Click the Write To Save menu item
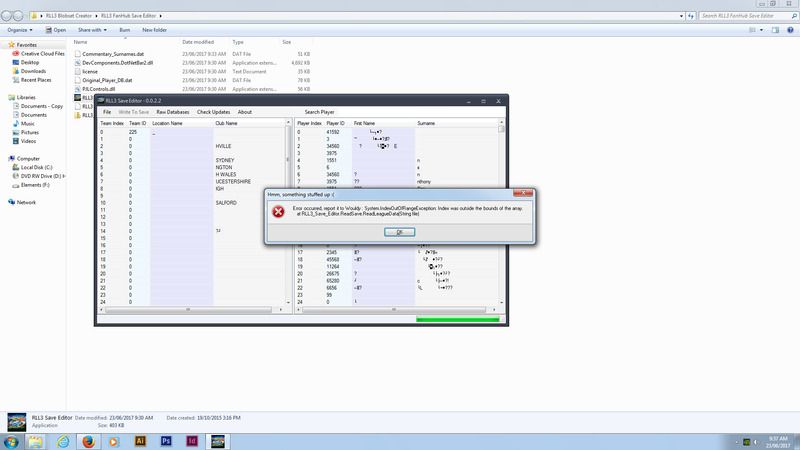Viewport: 800px width, 450px height. [133, 112]
